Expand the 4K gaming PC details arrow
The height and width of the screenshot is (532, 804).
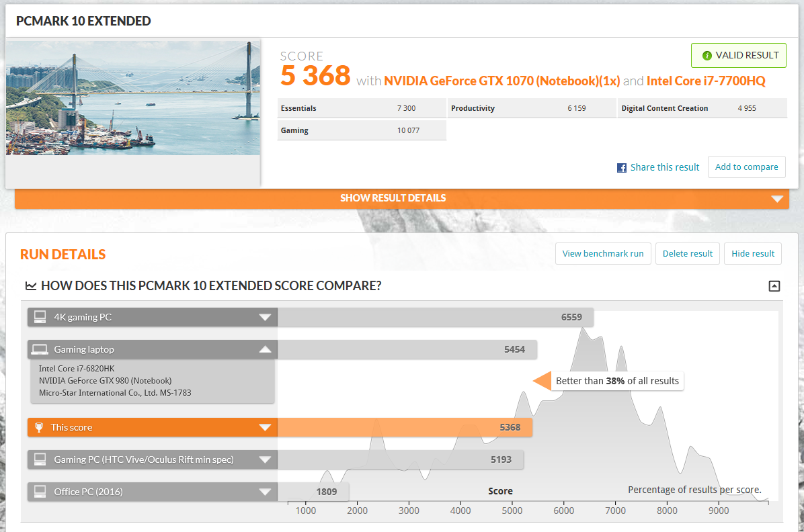pyautogui.click(x=265, y=317)
